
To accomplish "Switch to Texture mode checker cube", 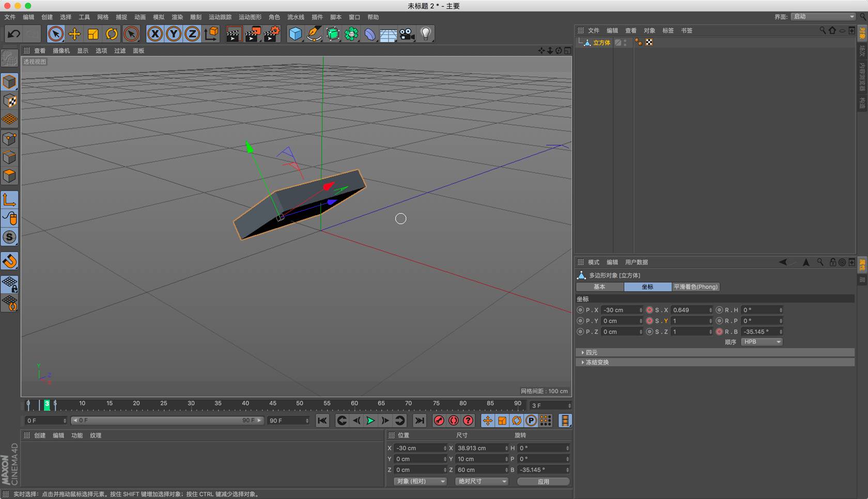I will click(x=9, y=101).
